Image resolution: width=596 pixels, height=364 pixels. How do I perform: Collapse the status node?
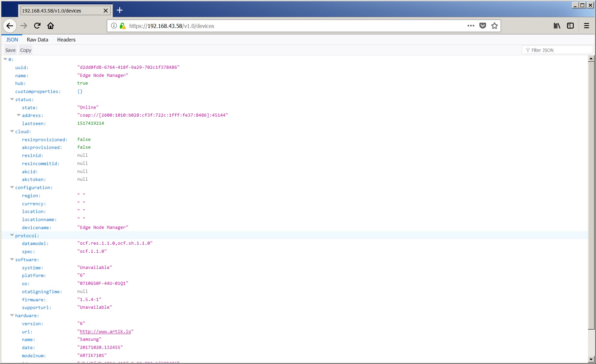12,99
